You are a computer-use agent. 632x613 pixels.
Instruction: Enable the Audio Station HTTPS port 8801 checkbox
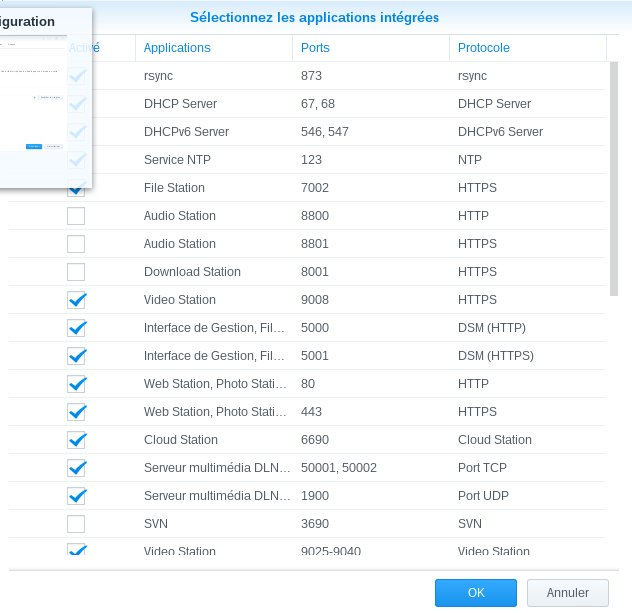click(76, 244)
